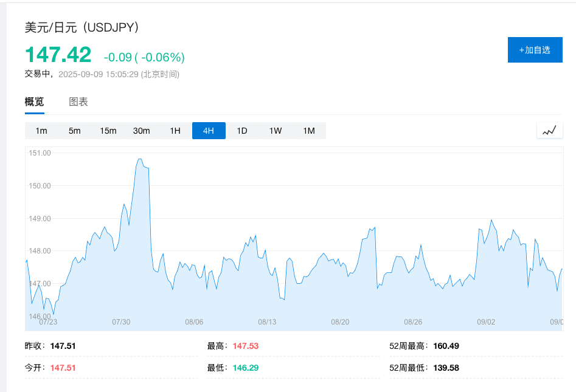This screenshot has width=576, height=392.
Task: Click the chart peak near 07/30
Action: (139, 160)
